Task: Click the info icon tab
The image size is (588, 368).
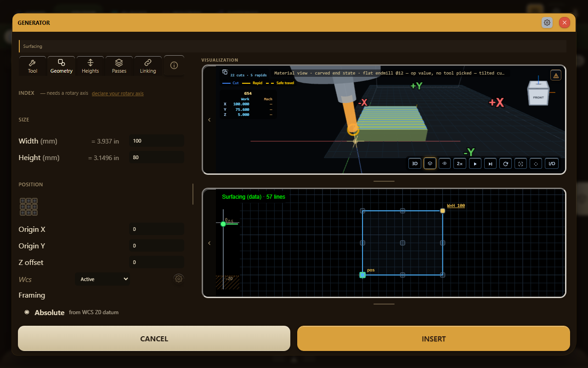Action: (174, 66)
